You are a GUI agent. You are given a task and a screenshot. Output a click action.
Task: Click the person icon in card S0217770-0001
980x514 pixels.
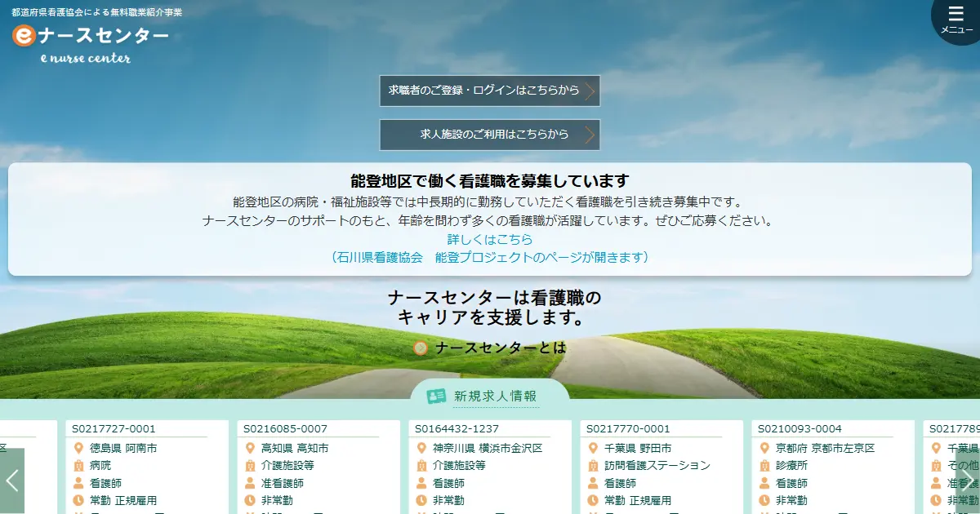[594, 483]
